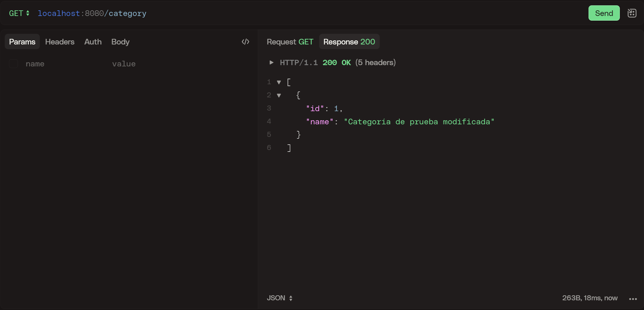
Task: Show the Request GET tab
Action: 290,42
